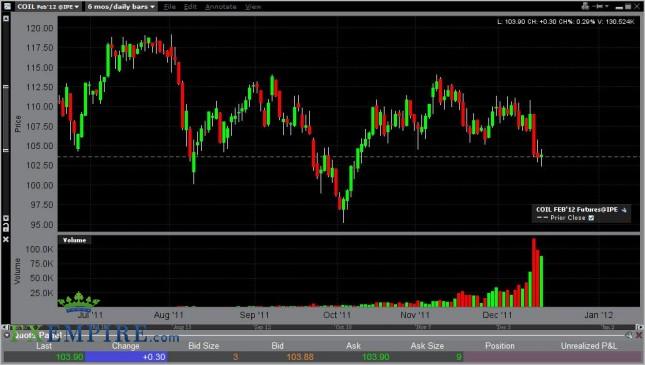Collapse the Quote Panel using round toggle
Image resolution: width=645 pixels, height=365 pixels.
[7, 335]
